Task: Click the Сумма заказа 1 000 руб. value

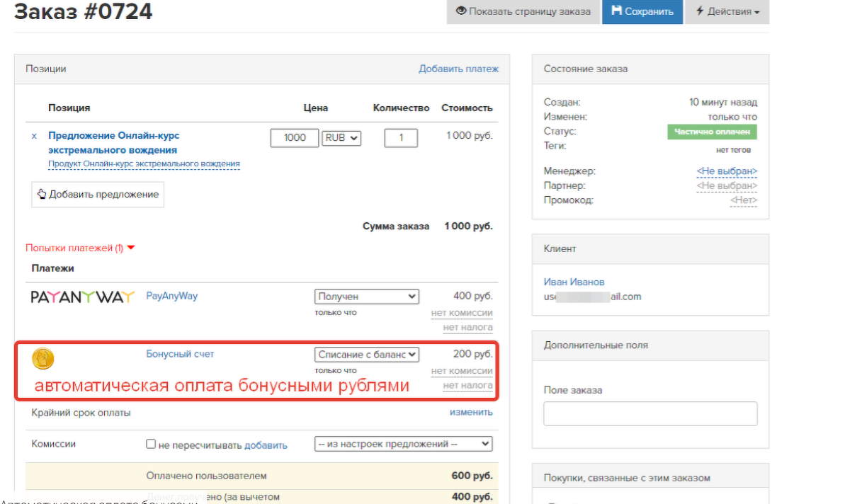Action: (x=468, y=226)
